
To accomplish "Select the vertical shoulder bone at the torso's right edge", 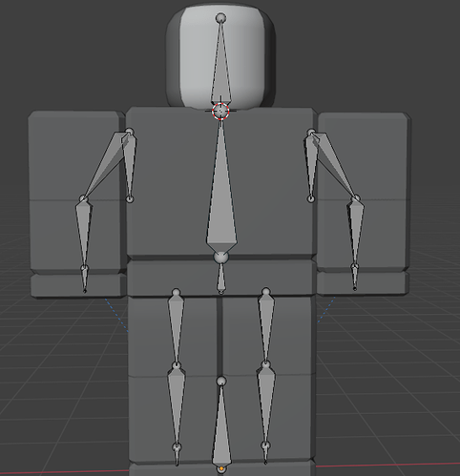I will (x=311, y=165).
